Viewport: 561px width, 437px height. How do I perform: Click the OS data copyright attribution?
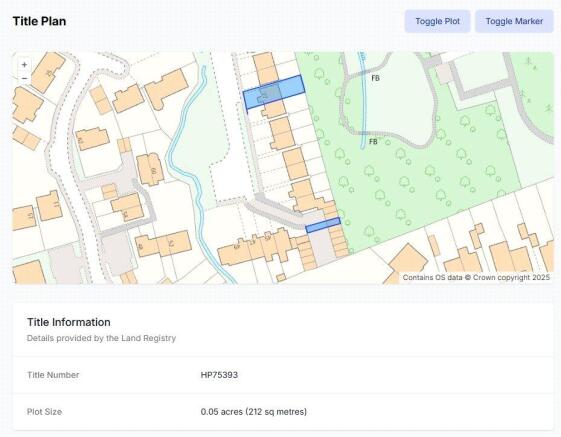(476, 277)
